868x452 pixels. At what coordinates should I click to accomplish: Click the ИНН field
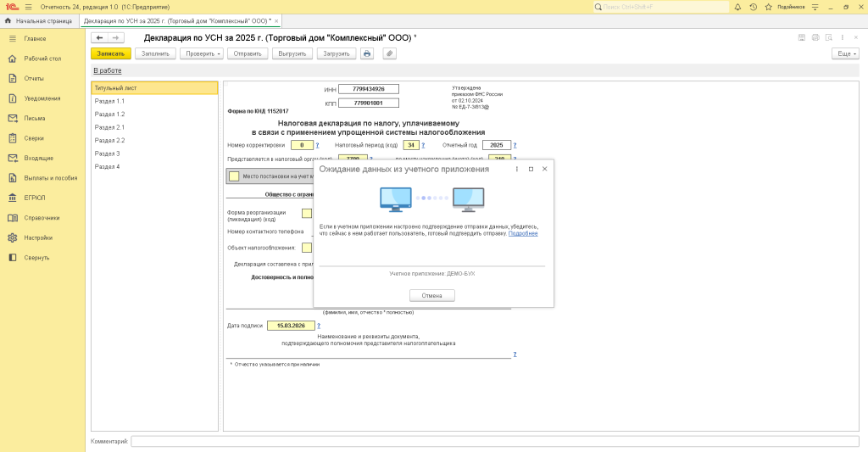point(369,89)
